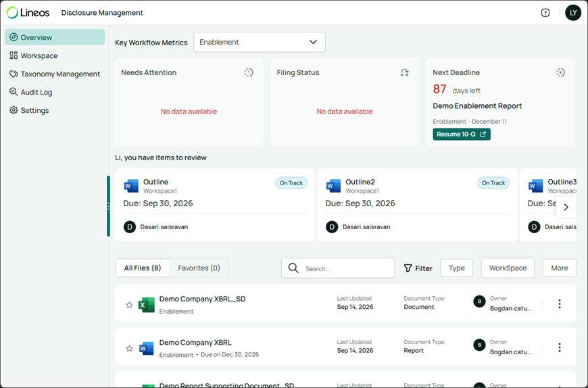The height and width of the screenshot is (388, 588).
Task: Open the LY user avatar menu
Action: tap(573, 13)
